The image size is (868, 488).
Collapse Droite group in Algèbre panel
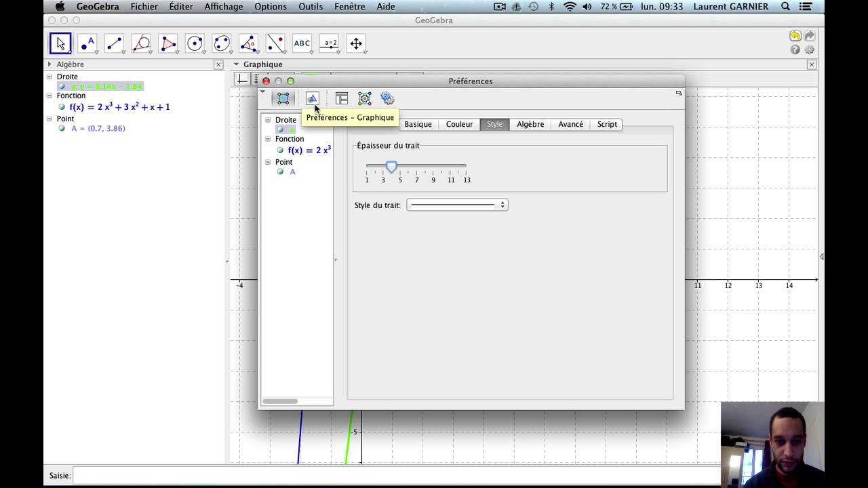pos(50,77)
